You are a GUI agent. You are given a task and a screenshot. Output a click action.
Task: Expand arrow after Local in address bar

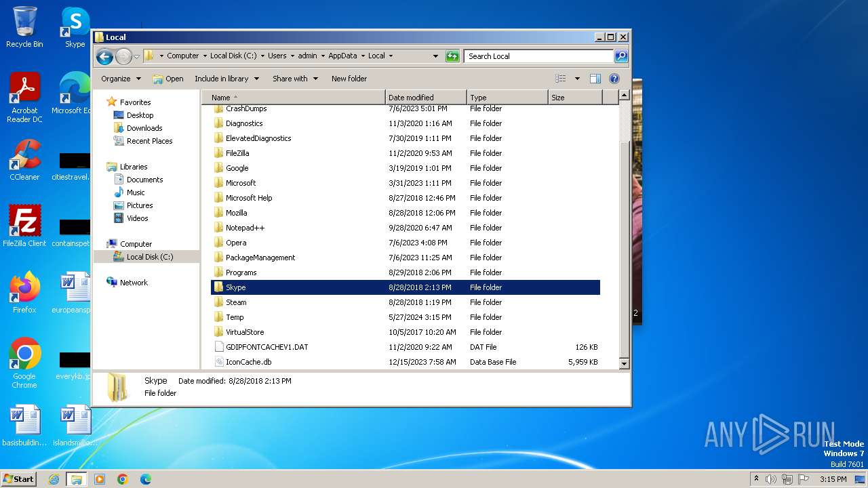390,56
